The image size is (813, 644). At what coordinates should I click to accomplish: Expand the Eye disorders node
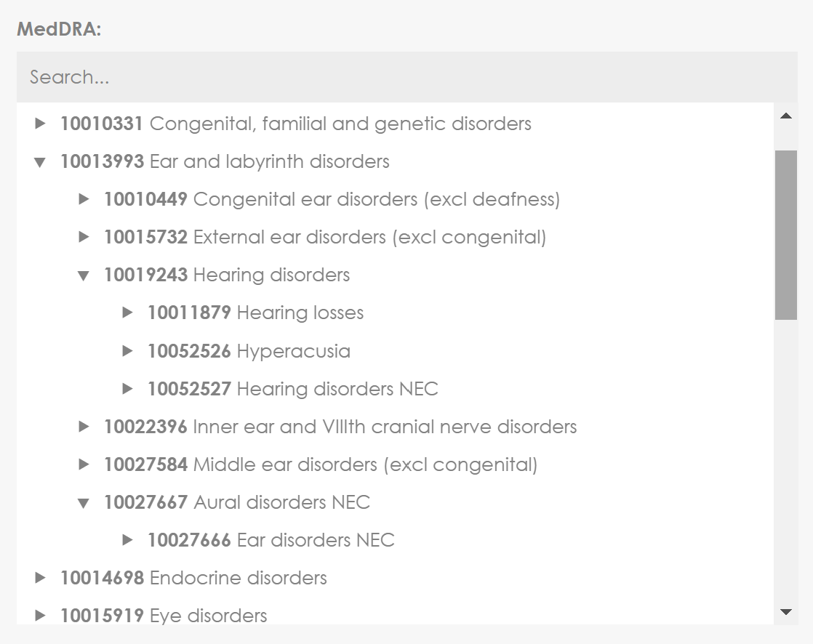[x=40, y=616]
